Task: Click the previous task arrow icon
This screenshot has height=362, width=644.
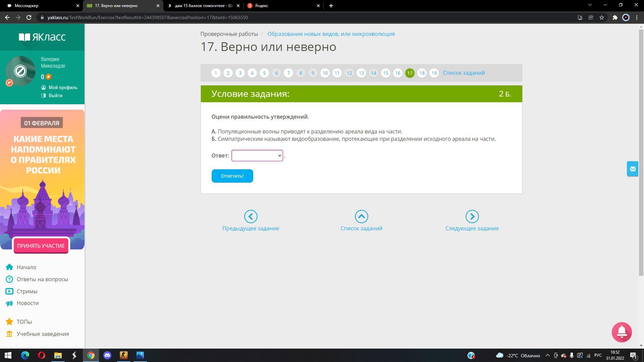Action: 251,217
